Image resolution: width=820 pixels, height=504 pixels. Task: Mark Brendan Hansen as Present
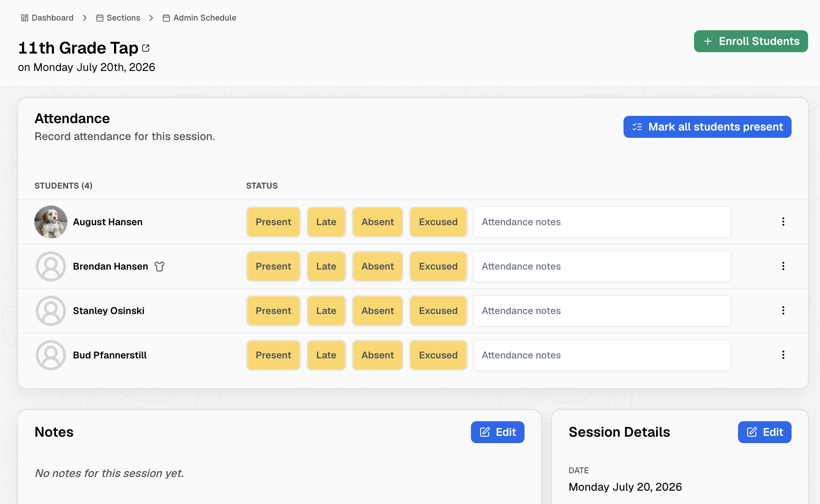pos(273,266)
